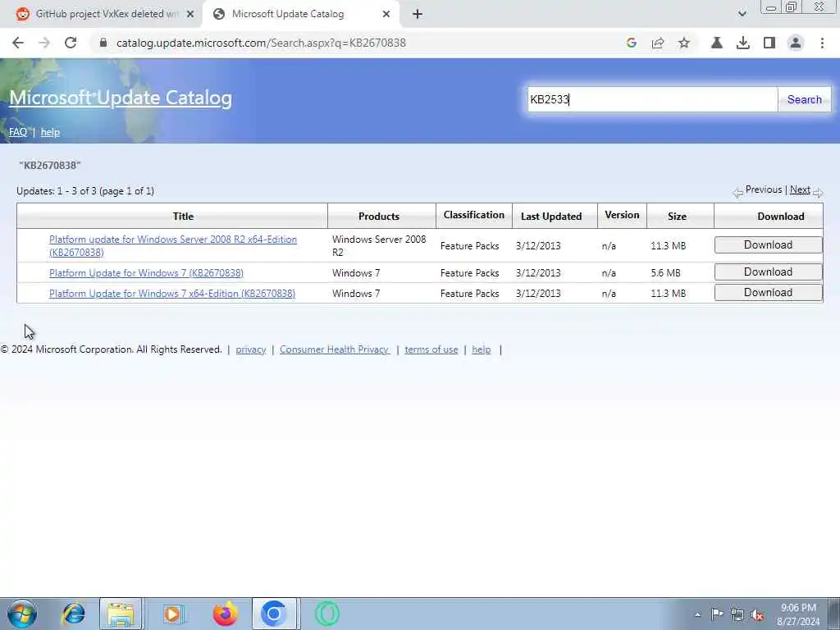Open Platform Update for Windows 7 x64-Edition link
Image resolution: width=840 pixels, height=630 pixels.
pos(172,294)
